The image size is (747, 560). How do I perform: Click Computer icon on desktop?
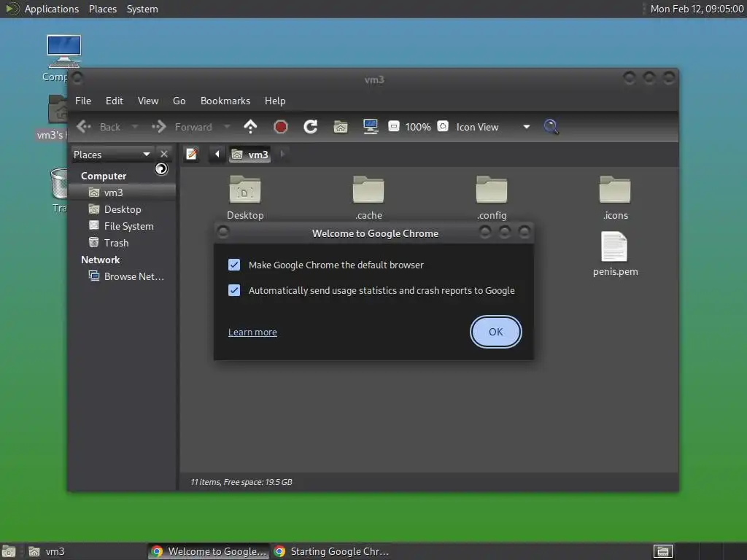[64, 52]
